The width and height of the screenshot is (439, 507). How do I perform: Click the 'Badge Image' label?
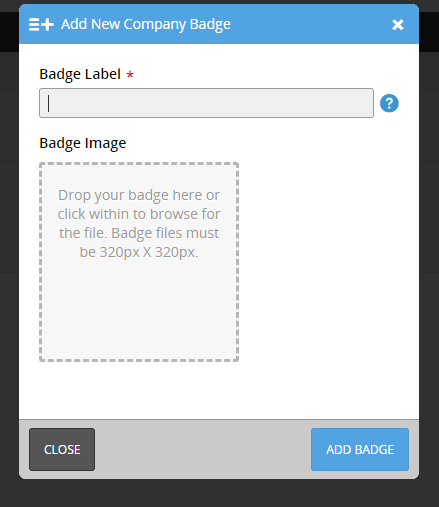pos(83,143)
